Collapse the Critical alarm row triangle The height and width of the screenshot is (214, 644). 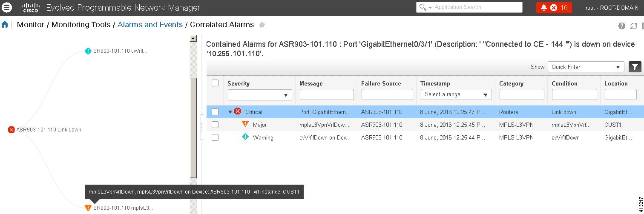point(230,112)
